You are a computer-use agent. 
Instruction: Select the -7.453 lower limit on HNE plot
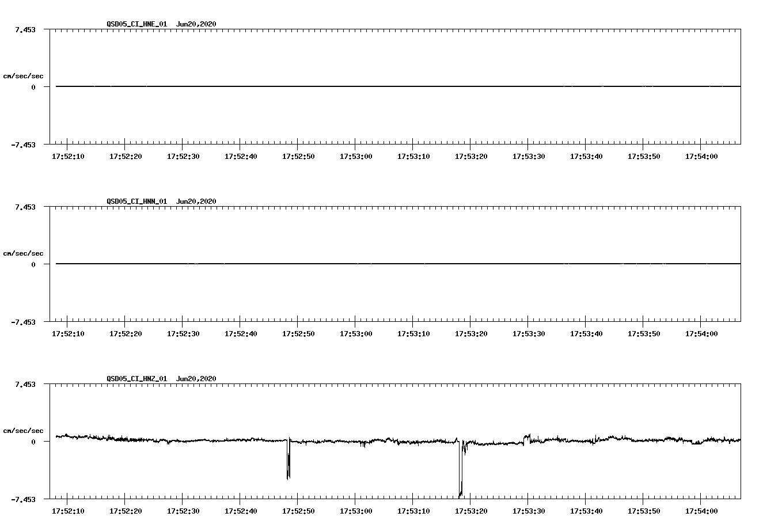click(23, 145)
